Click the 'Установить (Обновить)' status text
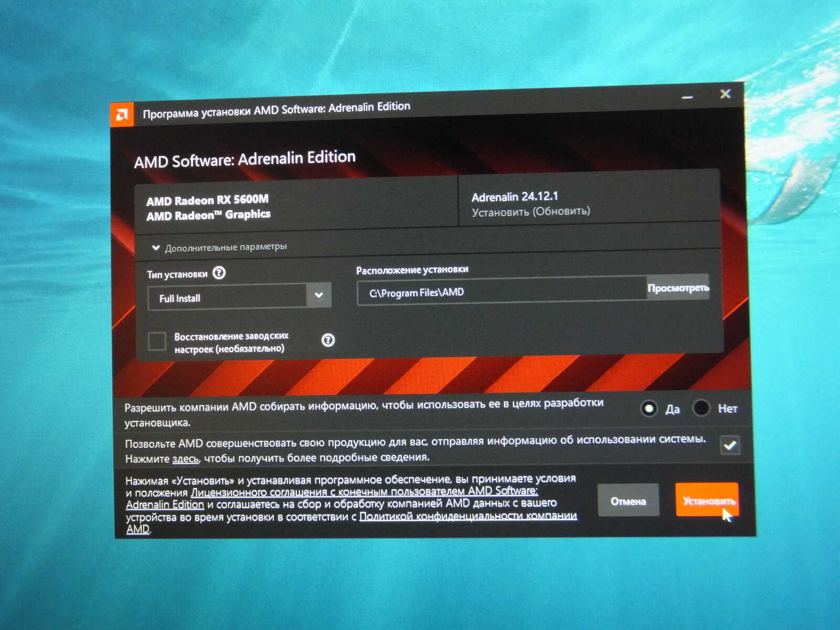This screenshot has width=840, height=630. (531, 212)
